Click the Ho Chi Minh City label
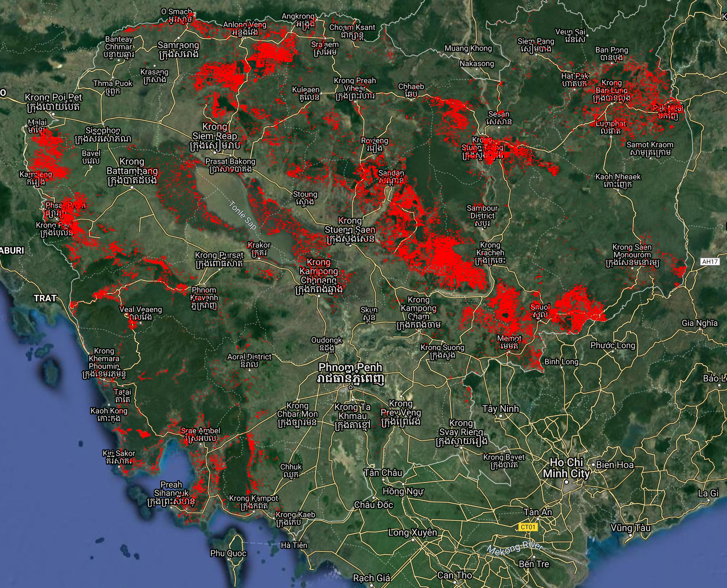 566,468
